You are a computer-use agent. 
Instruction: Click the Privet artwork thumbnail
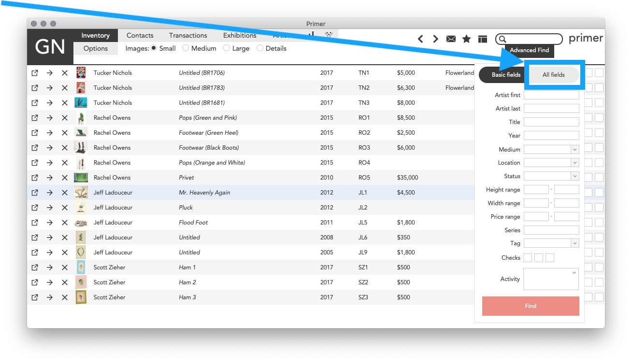(x=81, y=177)
